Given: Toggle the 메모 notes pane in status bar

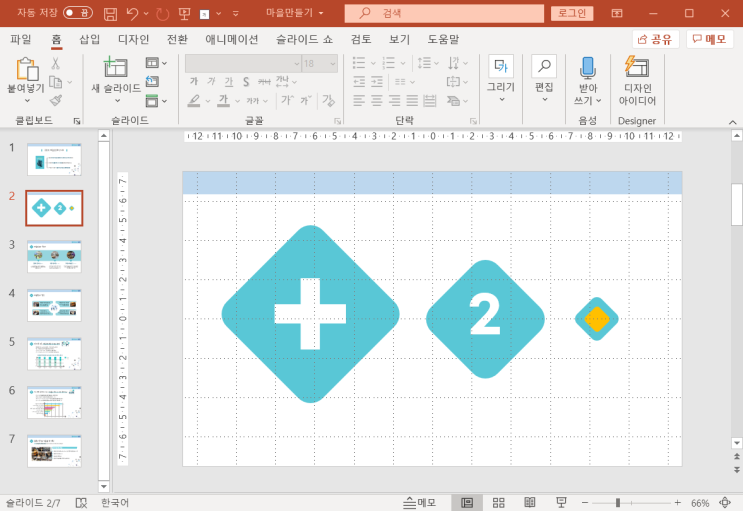Looking at the screenshot, I should point(419,503).
